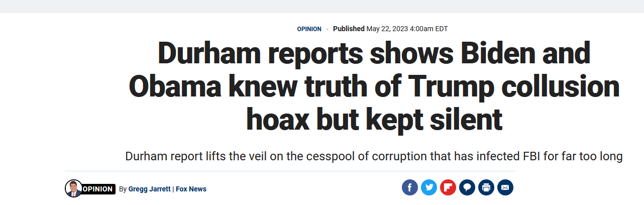Click the bold "Published" label
Viewport: 644px width, 205px height.
coord(348,29)
